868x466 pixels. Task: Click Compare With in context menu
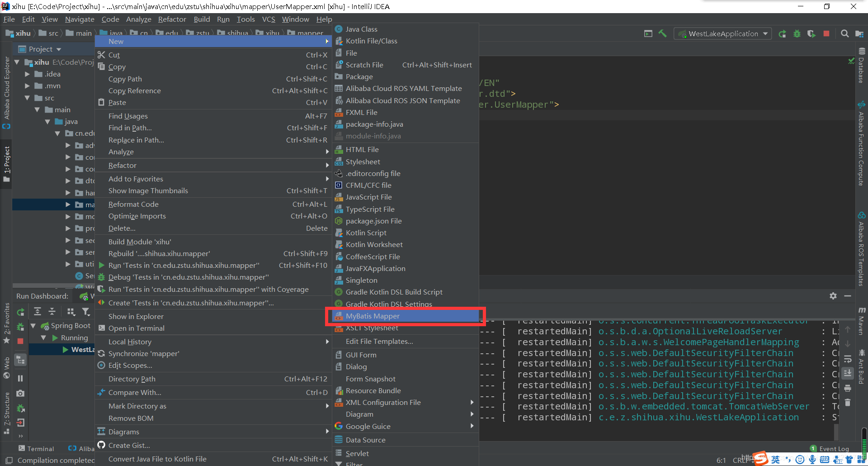pyautogui.click(x=213, y=392)
